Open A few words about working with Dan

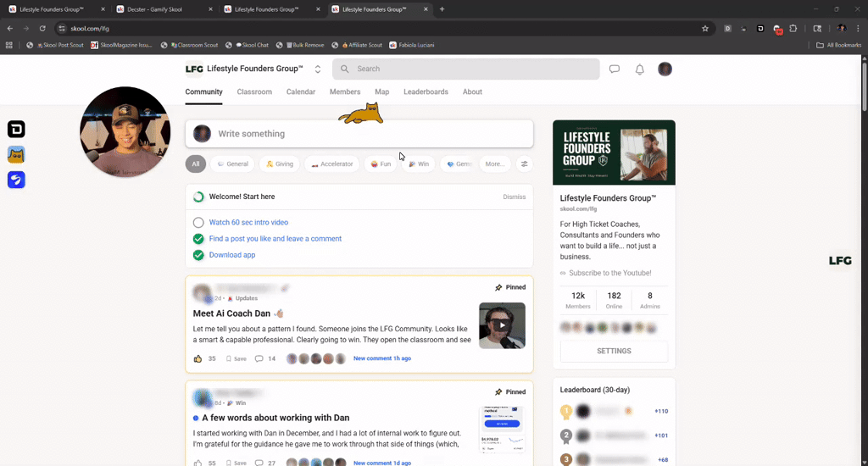(x=275, y=418)
